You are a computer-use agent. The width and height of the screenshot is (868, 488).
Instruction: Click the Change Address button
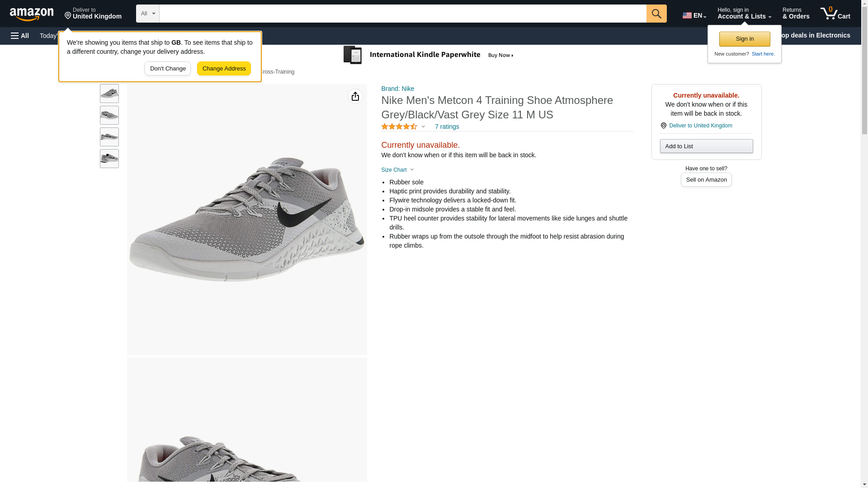pos(224,69)
